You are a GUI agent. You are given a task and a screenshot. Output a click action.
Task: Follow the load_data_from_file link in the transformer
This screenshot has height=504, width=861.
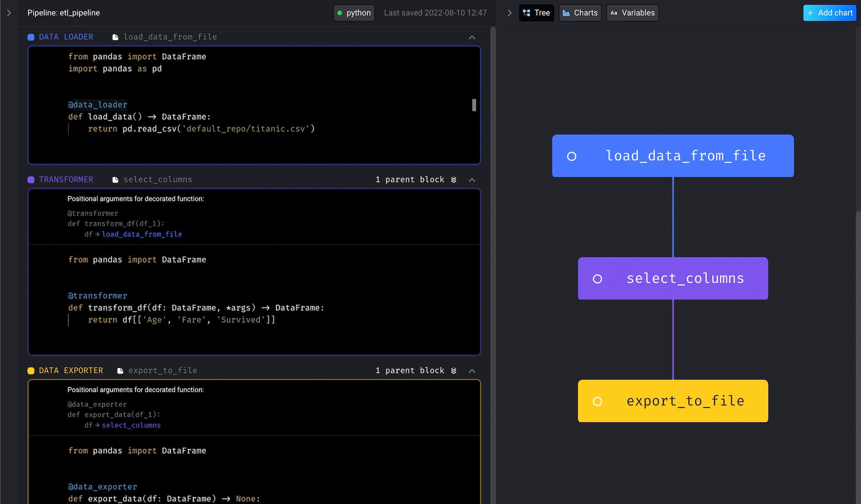(x=142, y=234)
